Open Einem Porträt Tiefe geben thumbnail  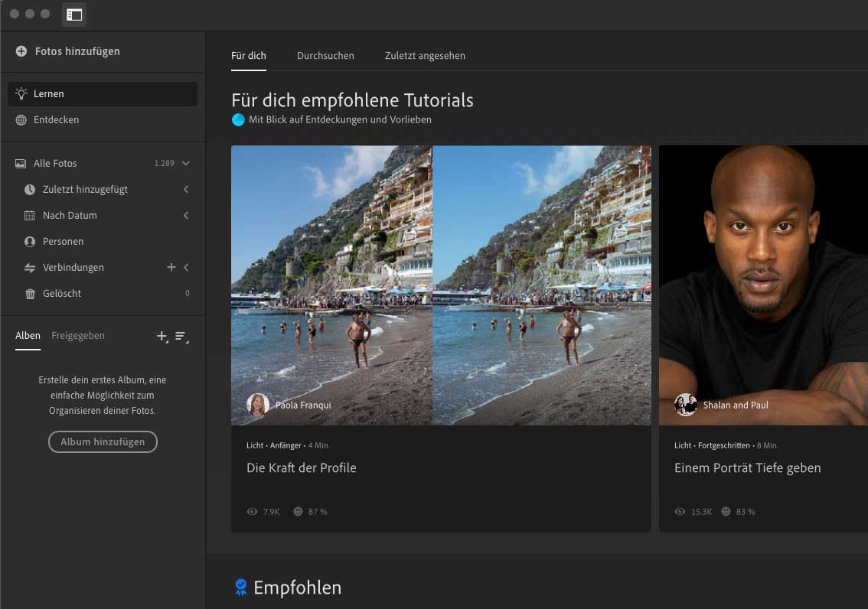(762, 285)
